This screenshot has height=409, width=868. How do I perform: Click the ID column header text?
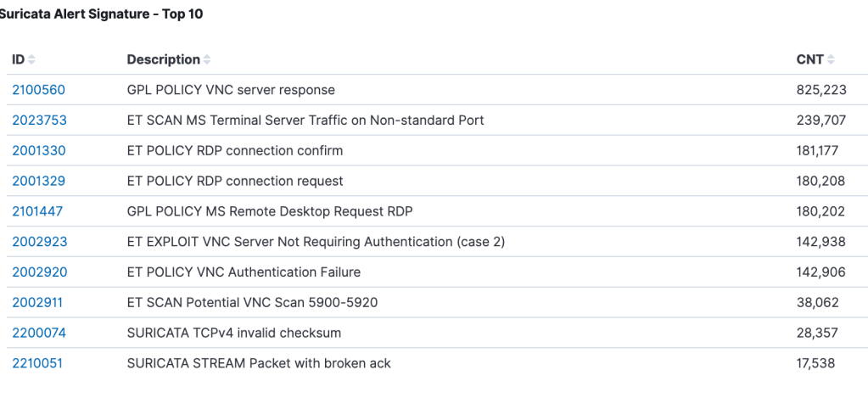18,59
